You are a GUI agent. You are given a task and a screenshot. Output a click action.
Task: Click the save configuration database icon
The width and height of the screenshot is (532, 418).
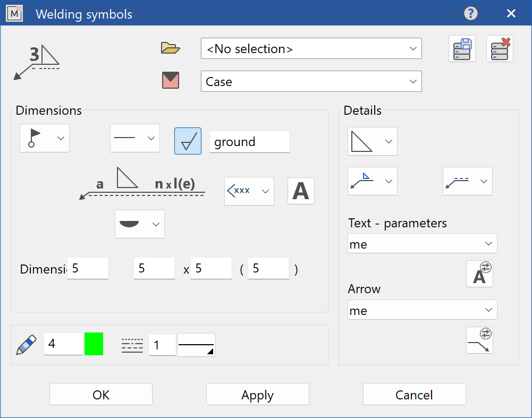point(462,48)
